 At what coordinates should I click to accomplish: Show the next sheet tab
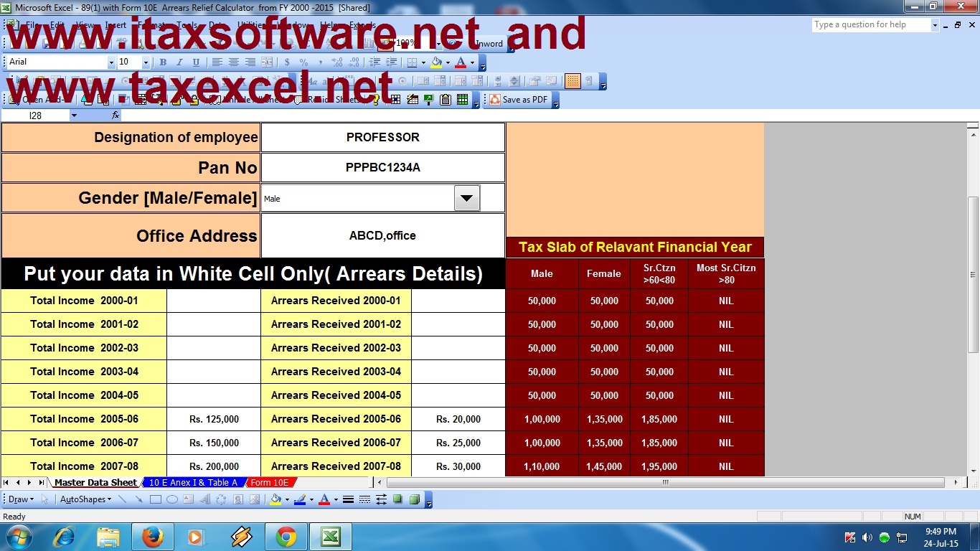pos(29,483)
